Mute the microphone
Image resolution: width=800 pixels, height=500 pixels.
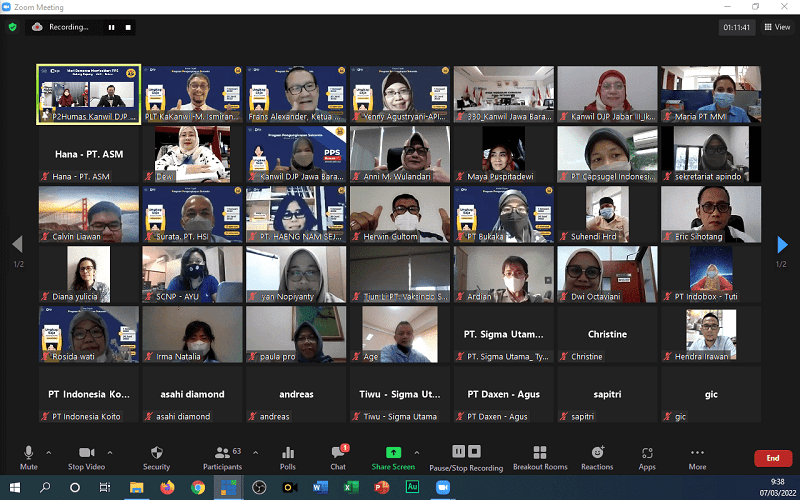tap(29, 457)
